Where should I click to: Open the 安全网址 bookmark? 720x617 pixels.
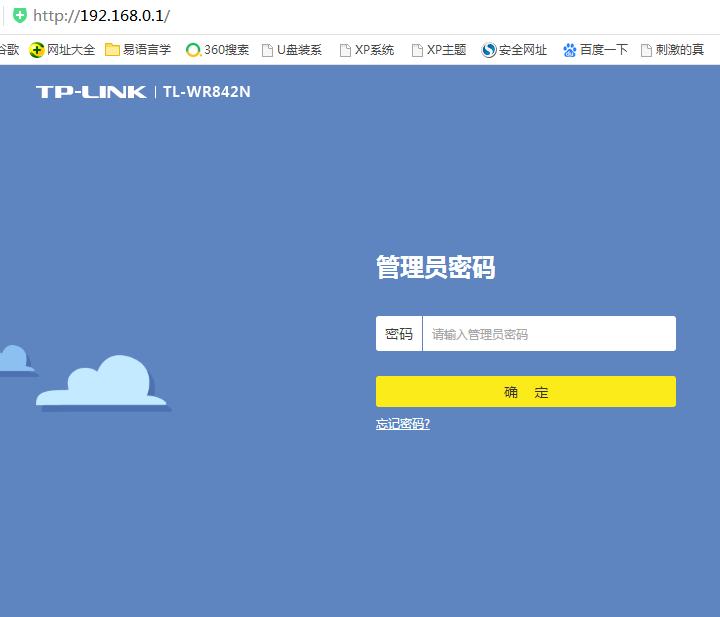[514, 50]
